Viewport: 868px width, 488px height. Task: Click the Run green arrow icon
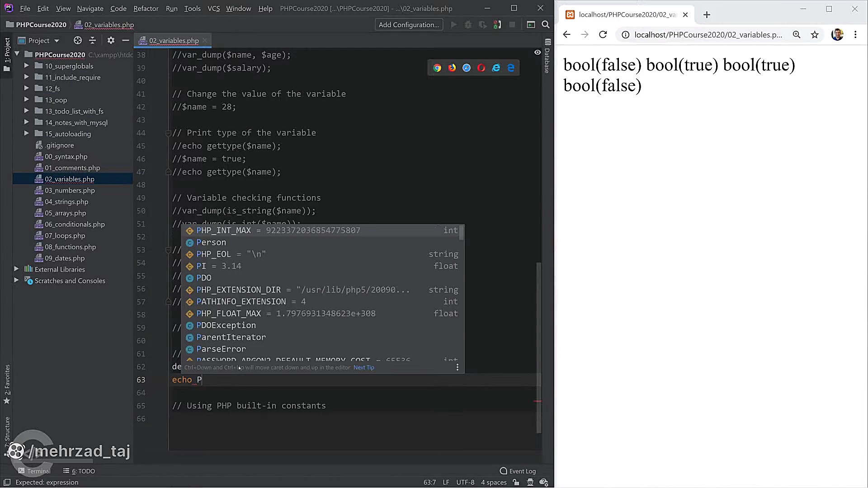[x=454, y=24]
